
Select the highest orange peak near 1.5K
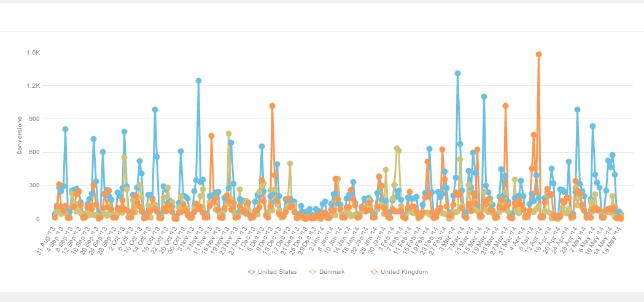tap(538, 54)
